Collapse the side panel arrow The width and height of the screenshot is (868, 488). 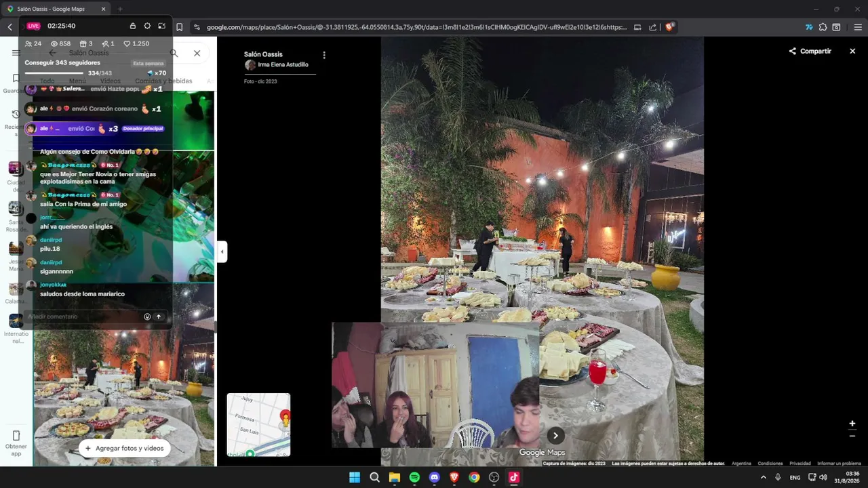(x=222, y=251)
